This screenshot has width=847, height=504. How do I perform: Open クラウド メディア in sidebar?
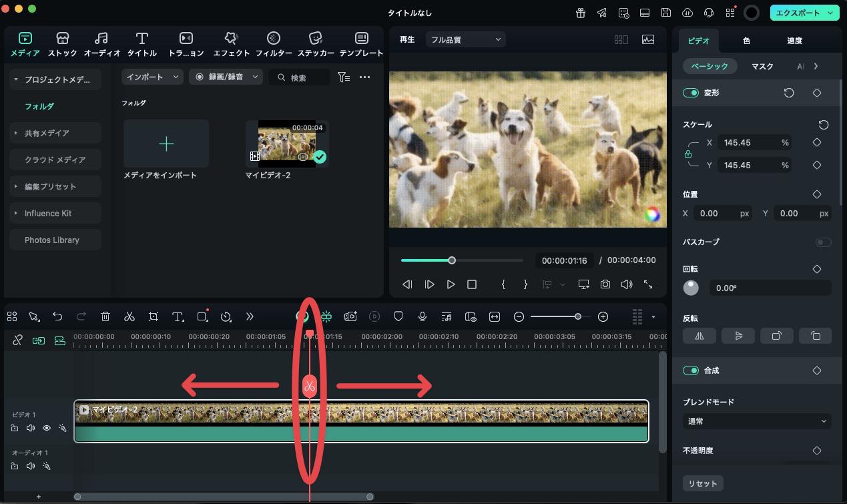coord(55,160)
